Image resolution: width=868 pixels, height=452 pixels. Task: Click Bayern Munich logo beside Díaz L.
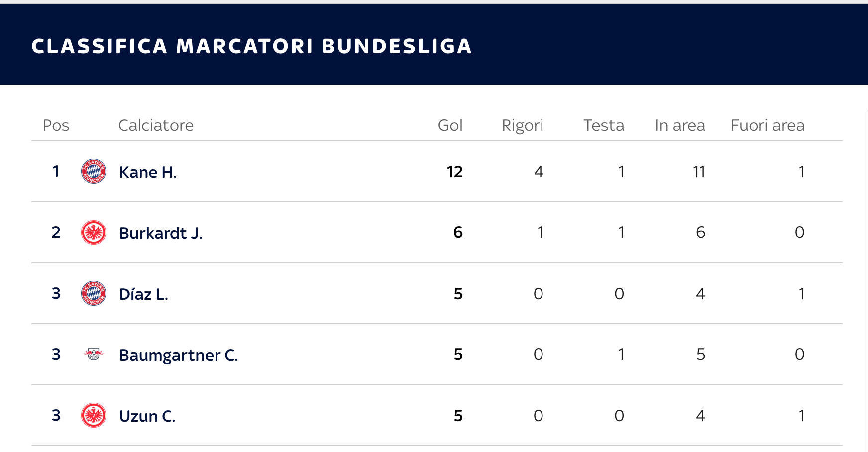pyautogui.click(x=94, y=293)
